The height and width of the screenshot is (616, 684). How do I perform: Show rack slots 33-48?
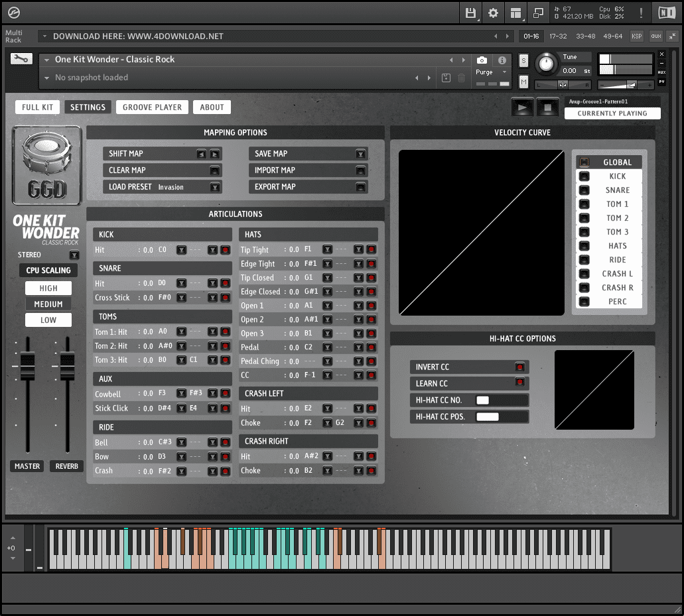(x=585, y=36)
